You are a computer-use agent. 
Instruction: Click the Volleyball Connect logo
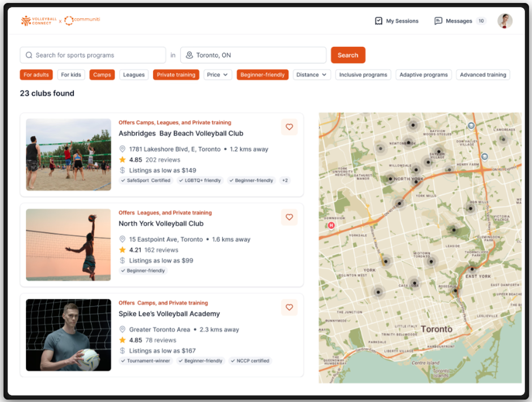pyautogui.click(x=36, y=21)
